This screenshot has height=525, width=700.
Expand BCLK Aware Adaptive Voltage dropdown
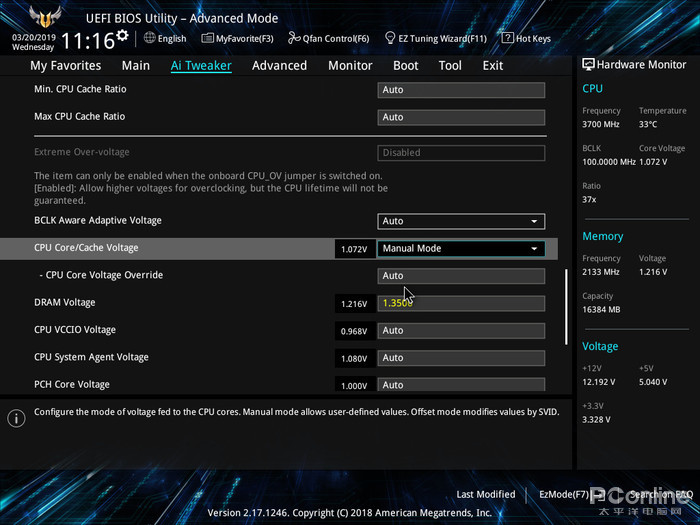point(461,221)
